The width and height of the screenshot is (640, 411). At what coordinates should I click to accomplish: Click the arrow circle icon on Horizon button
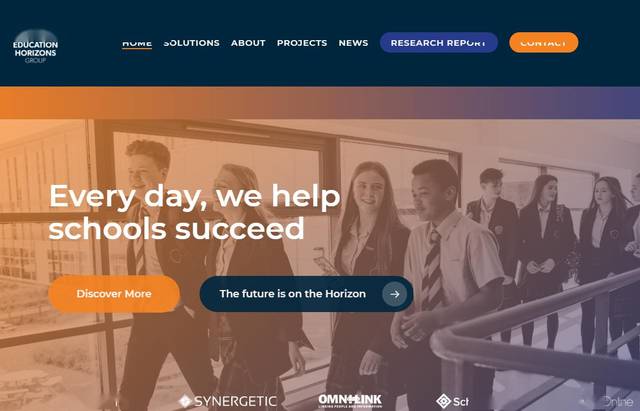tap(394, 294)
